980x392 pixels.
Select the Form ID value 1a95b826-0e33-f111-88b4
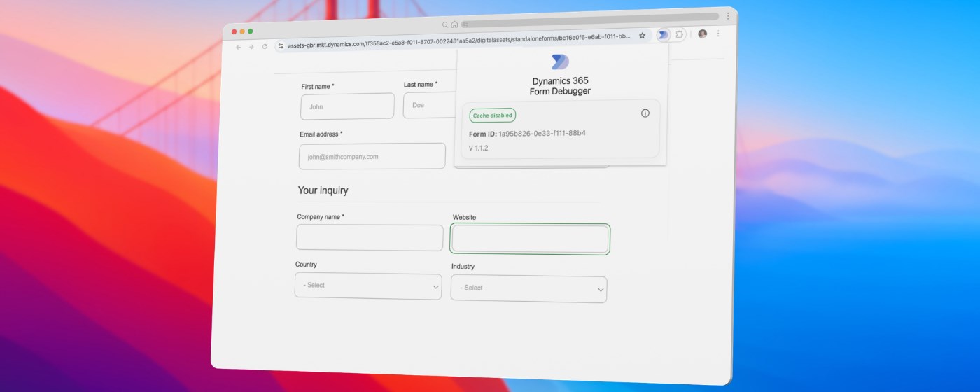(x=542, y=133)
